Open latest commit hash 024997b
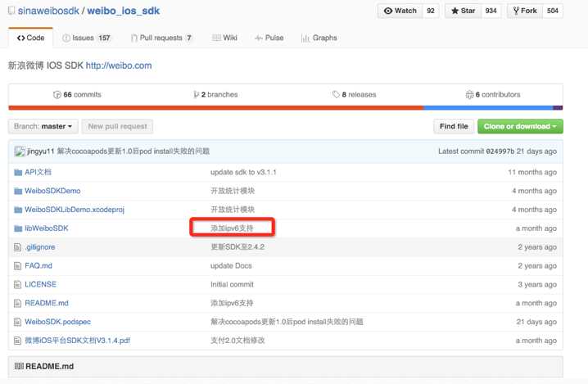 coord(500,151)
